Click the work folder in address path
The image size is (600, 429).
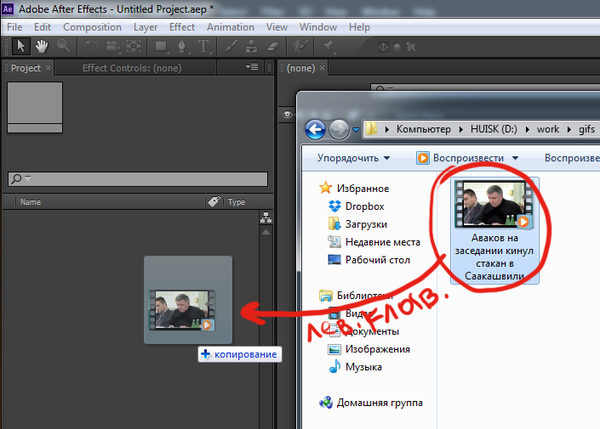pos(548,129)
